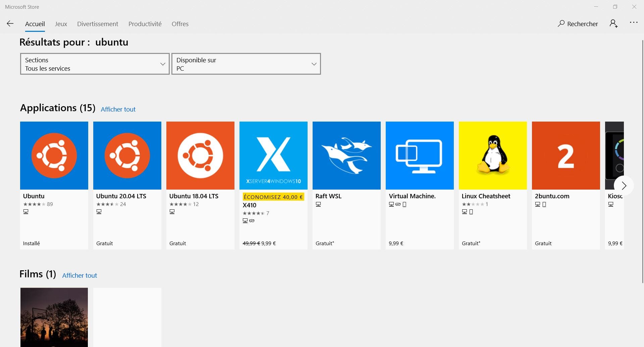Restore down the Microsoft Store window
The height and width of the screenshot is (347, 644).
(615, 7)
